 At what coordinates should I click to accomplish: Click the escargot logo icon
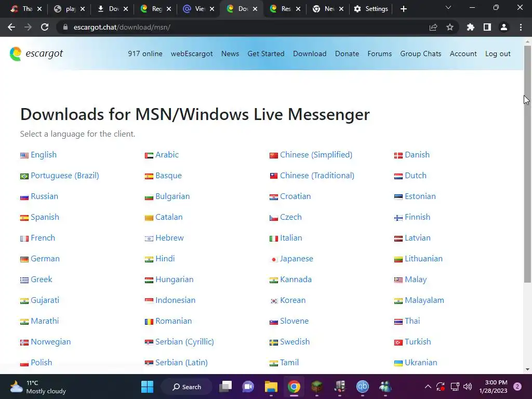[16, 54]
